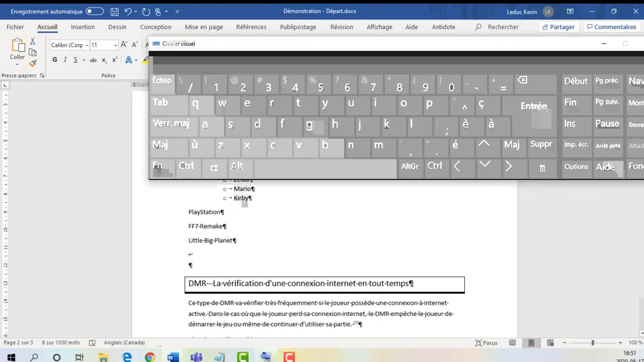The width and height of the screenshot is (644, 362).
Task: Open Customize Quick Access Toolbar dropdown
Action: click(178, 11)
